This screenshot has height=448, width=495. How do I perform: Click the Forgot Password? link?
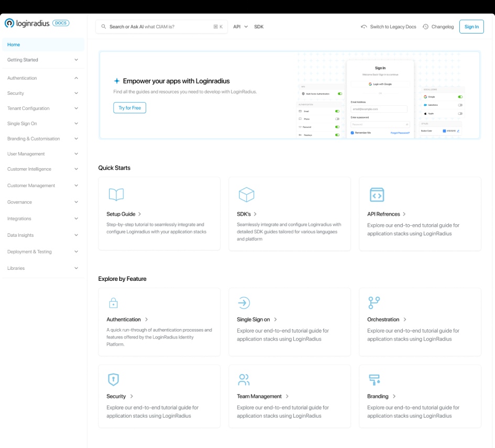[x=400, y=133]
